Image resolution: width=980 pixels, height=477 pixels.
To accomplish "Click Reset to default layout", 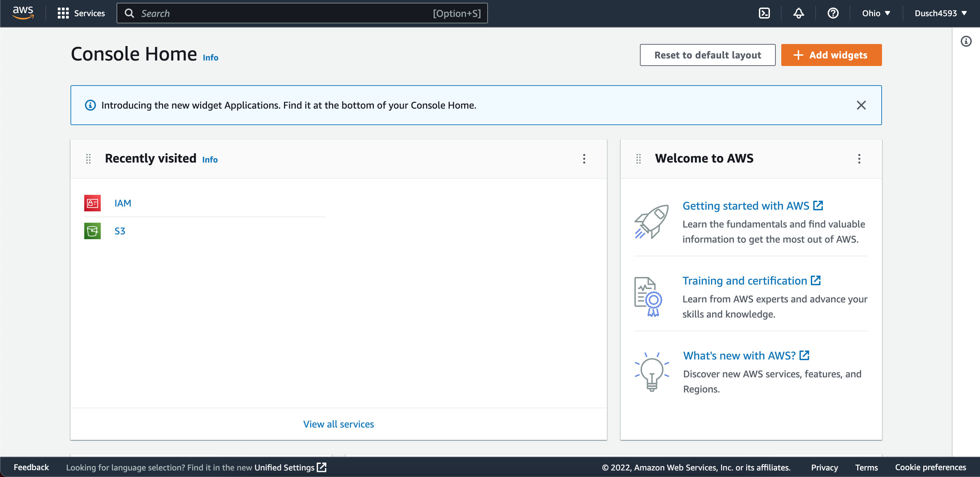I will pos(707,55).
